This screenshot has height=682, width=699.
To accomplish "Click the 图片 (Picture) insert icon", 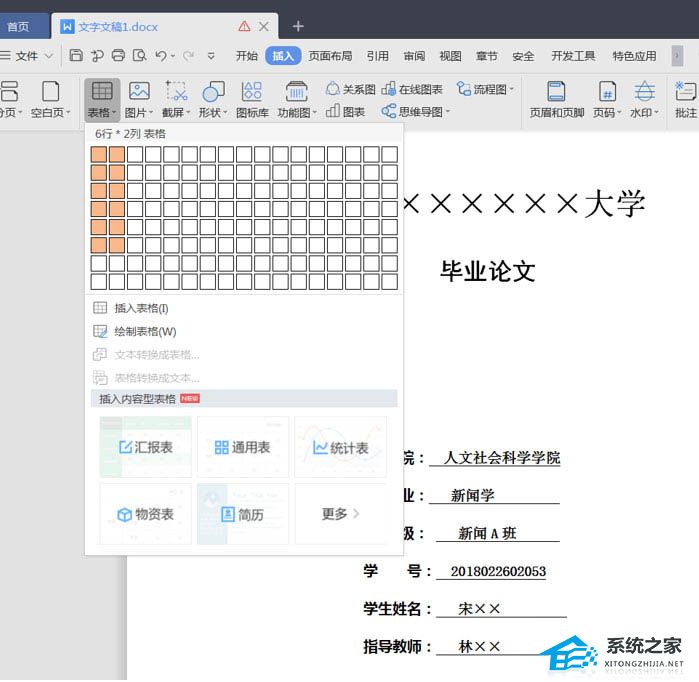I will [139, 92].
